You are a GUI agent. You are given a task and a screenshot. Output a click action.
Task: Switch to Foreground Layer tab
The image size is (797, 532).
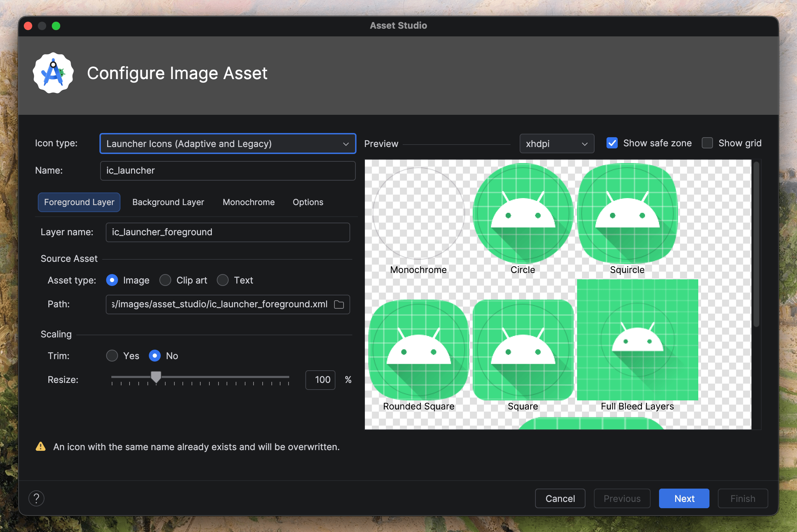coord(79,202)
